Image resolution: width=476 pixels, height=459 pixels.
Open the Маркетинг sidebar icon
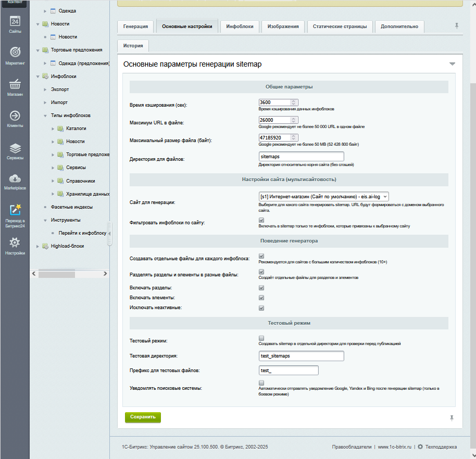(15, 54)
